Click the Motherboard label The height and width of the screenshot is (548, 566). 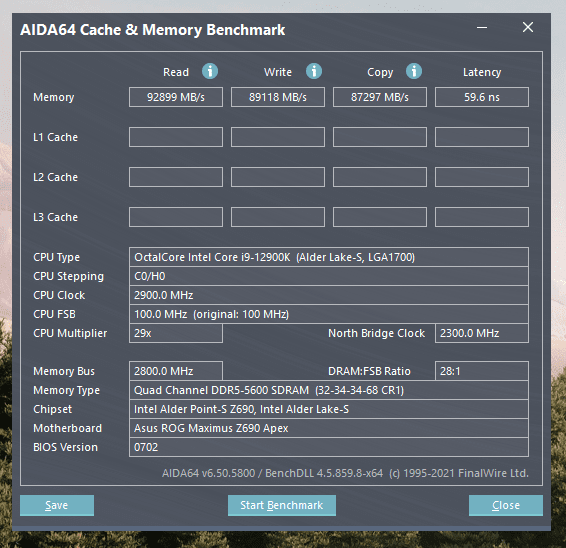68,428
